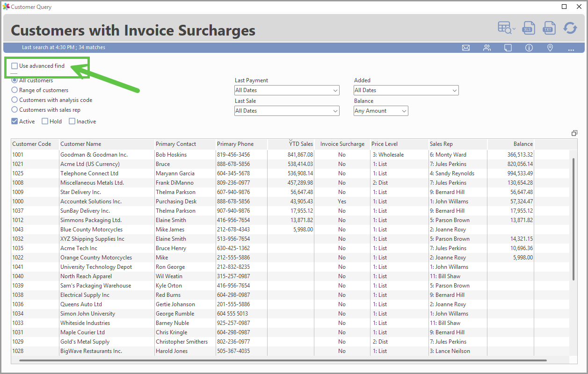Click Sam's Packaging Warehouse
588x374 pixels.
click(95, 286)
